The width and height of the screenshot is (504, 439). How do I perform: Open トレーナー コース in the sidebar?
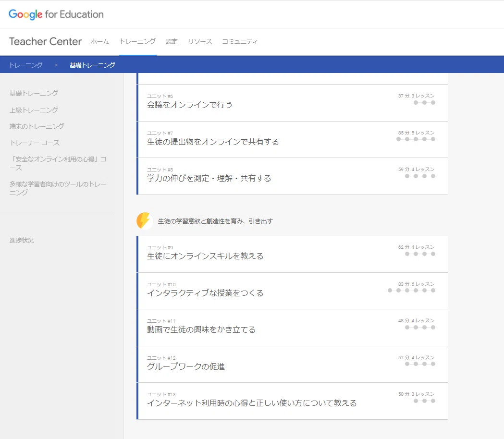35,143
